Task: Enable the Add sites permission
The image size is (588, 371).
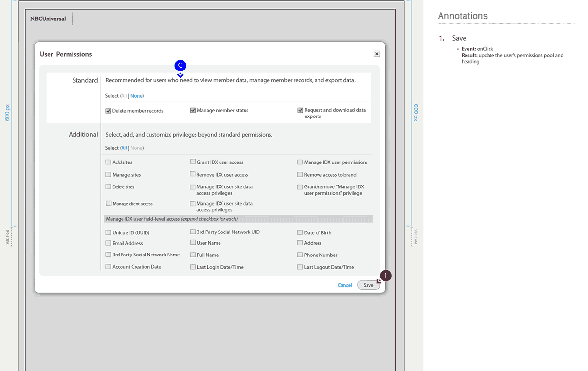Action: click(x=108, y=162)
